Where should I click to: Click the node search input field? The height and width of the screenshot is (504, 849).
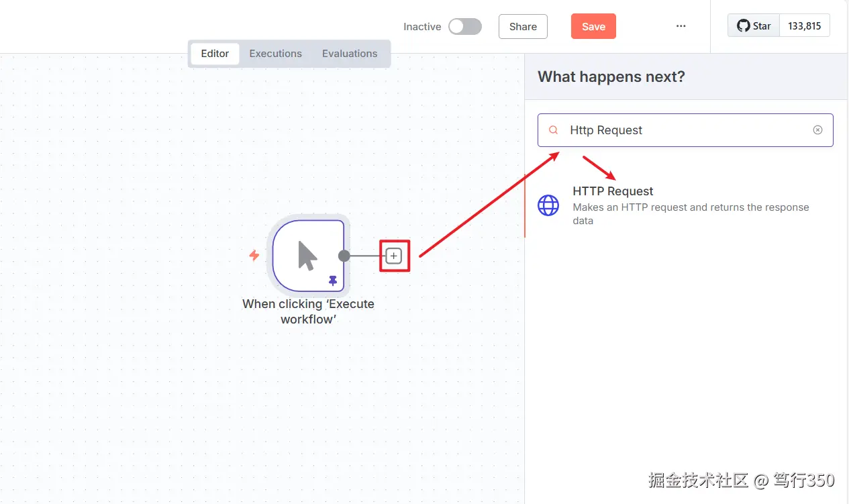pos(685,130)
